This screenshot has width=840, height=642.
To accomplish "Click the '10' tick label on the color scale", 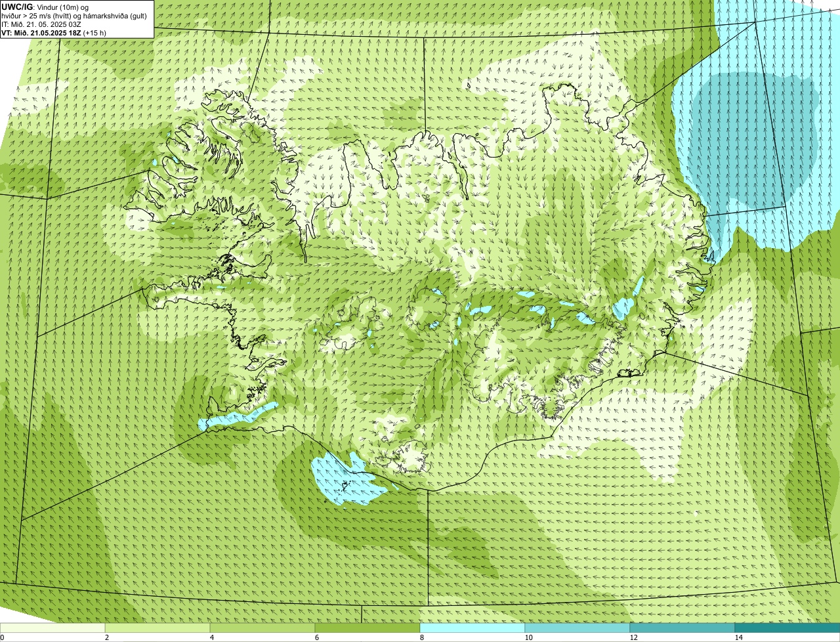I will 528,637.
